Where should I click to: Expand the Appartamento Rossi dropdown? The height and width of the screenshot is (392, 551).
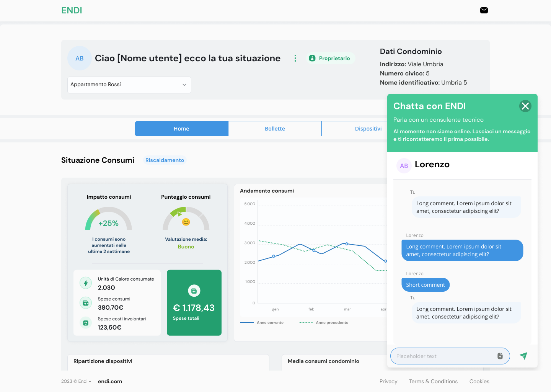(x=129, y=85)
